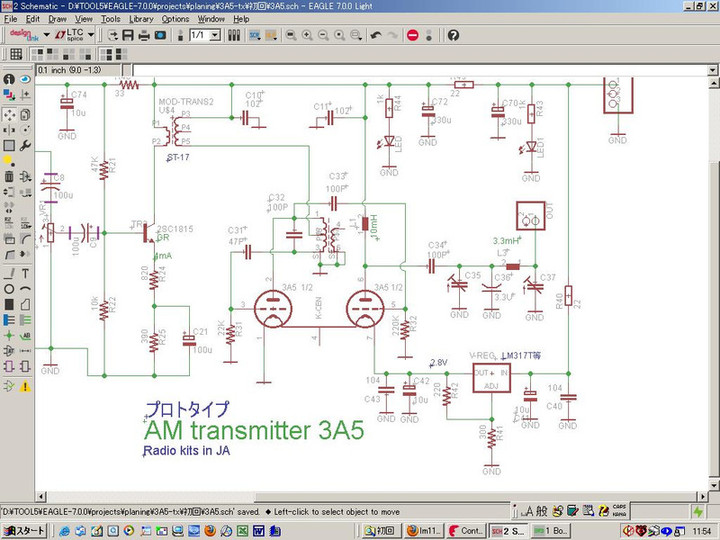Switch to the Cont... taskbar window
720x540 pixels.
click(x=466, y=530)
